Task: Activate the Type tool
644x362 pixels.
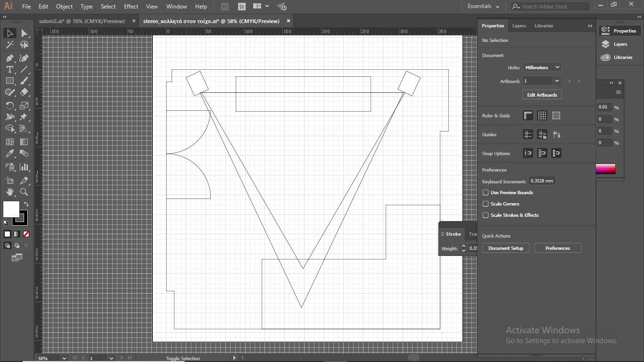Action: (9, 70)
